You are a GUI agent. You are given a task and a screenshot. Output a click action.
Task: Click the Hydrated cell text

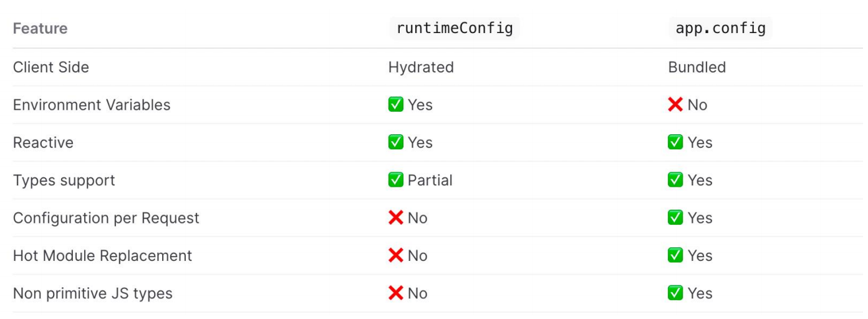(421, 67)
